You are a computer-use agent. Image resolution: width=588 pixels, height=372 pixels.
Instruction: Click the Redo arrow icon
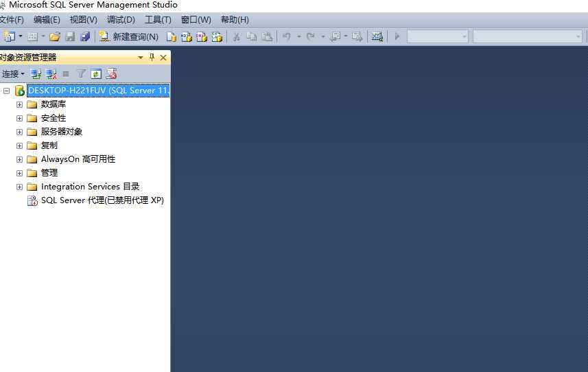311,36
